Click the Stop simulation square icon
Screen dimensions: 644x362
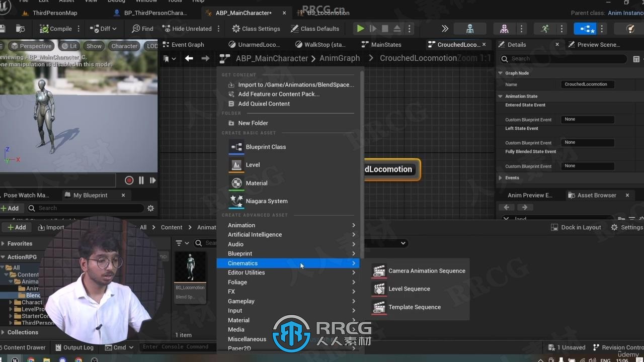click(385, 29)
